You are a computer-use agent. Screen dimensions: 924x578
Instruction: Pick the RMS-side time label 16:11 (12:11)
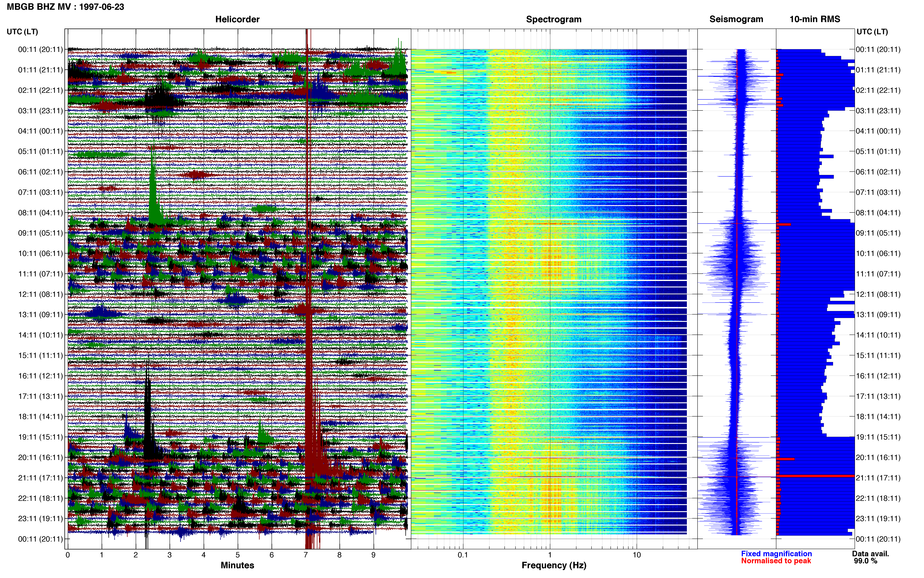878,376
